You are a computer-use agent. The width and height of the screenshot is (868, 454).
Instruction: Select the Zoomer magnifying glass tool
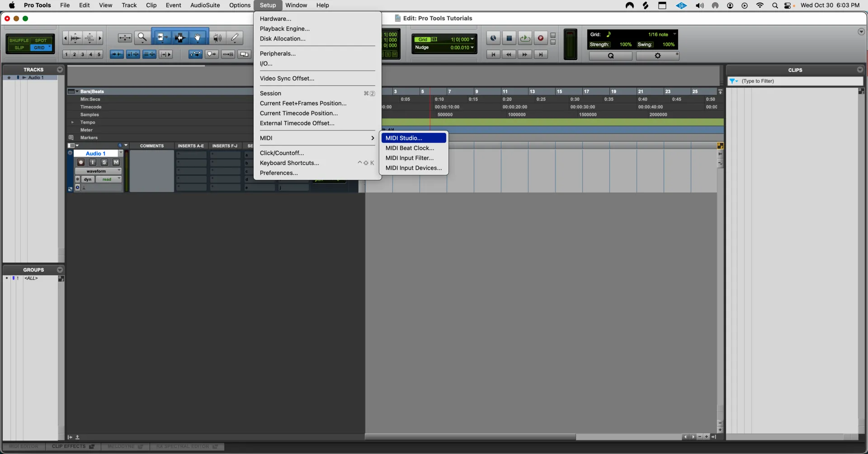pyautogui.click(x=142, y=38)
